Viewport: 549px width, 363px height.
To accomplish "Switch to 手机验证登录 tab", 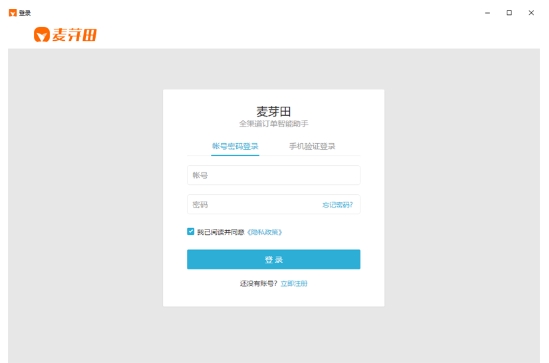I will [x=312, y=146].
